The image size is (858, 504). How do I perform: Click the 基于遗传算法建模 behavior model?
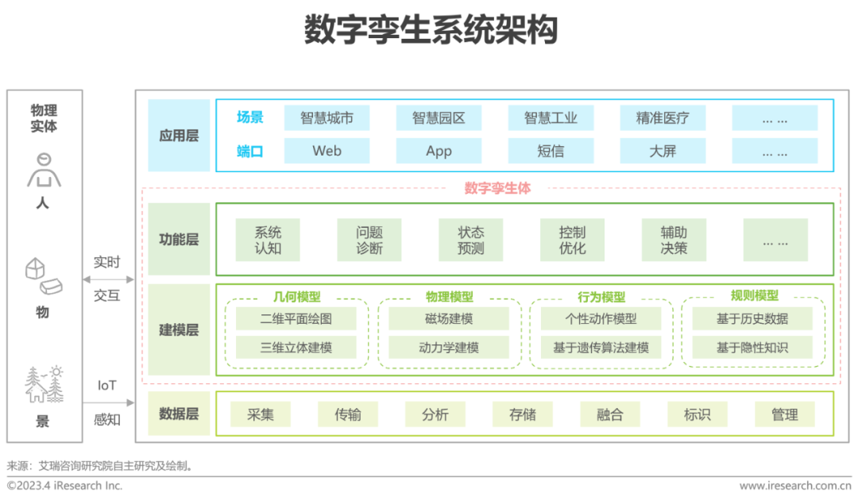pos(601,347)
